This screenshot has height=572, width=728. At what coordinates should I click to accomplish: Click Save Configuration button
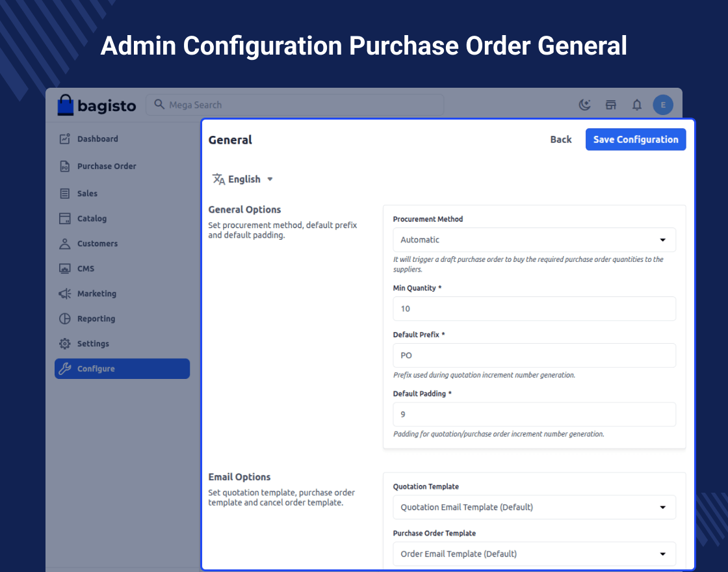point(636,139)
